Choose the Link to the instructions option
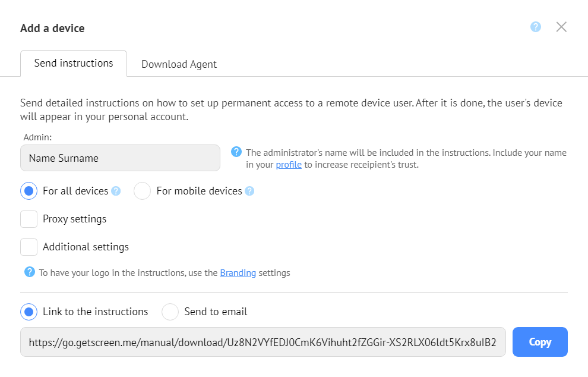 coord(29,312)
